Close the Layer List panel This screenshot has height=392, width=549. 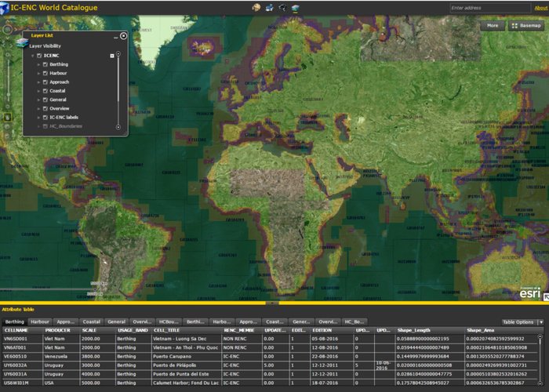(123, 35)
